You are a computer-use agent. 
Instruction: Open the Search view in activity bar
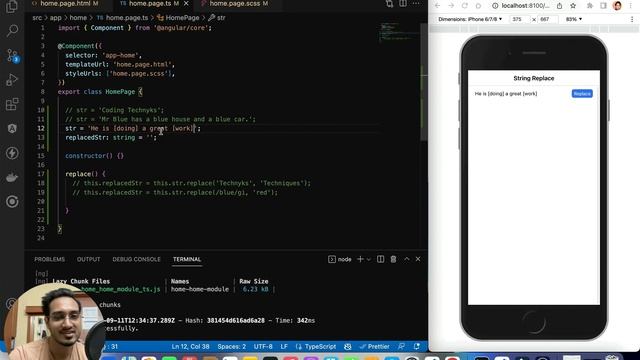pyautogui.click(x=12, y=30)
